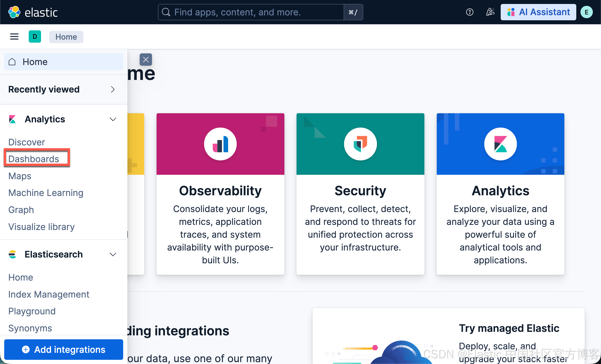This screenshot has width=601, height=364.
Task: Open the newsfeed celebration icon
Action: click(x=490, y=12)
